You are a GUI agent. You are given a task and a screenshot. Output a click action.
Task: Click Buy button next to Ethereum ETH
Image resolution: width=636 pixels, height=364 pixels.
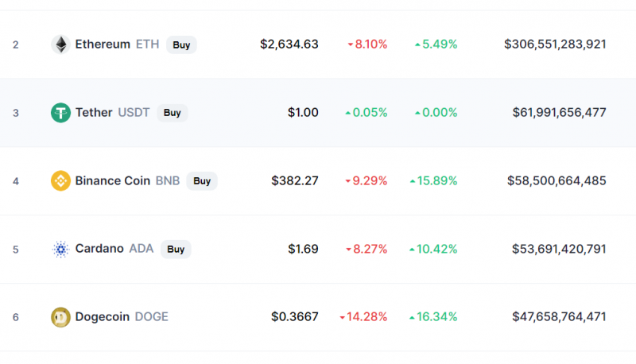(x=181, y=45)
